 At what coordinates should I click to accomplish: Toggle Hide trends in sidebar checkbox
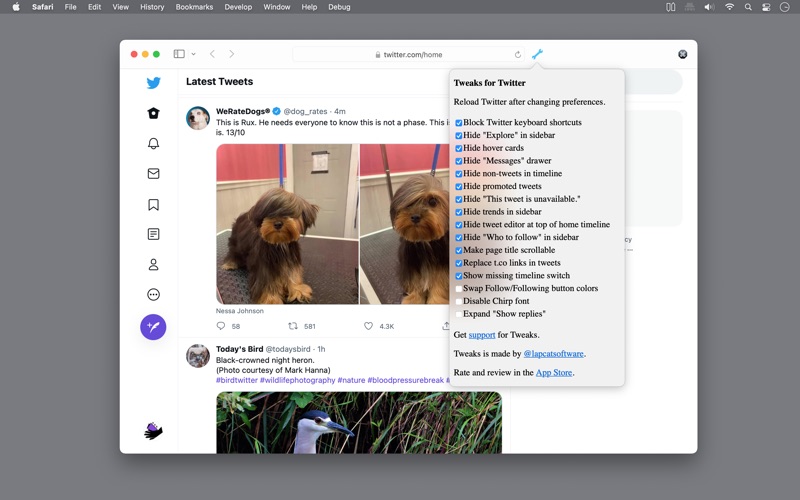coord(459,212)
